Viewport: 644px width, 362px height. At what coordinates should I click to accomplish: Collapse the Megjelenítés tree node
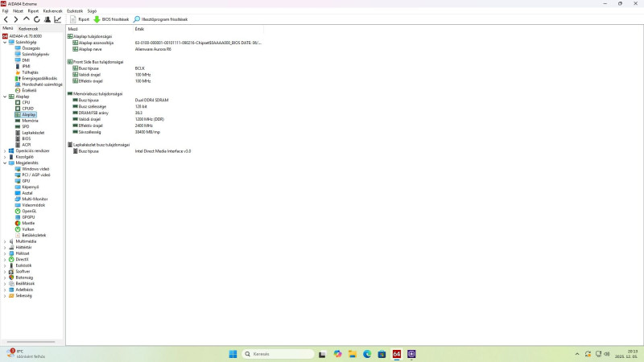click(x=5, y=163)
